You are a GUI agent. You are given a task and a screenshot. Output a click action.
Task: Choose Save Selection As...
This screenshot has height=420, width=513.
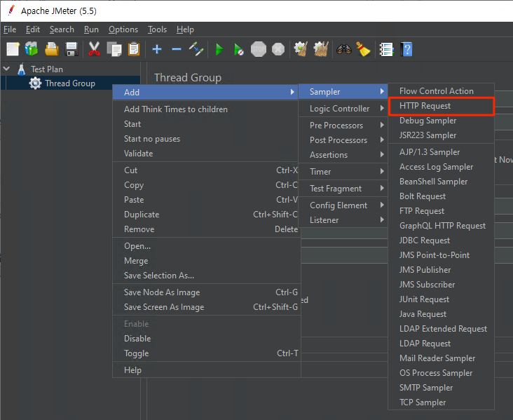tap(207, 276)
